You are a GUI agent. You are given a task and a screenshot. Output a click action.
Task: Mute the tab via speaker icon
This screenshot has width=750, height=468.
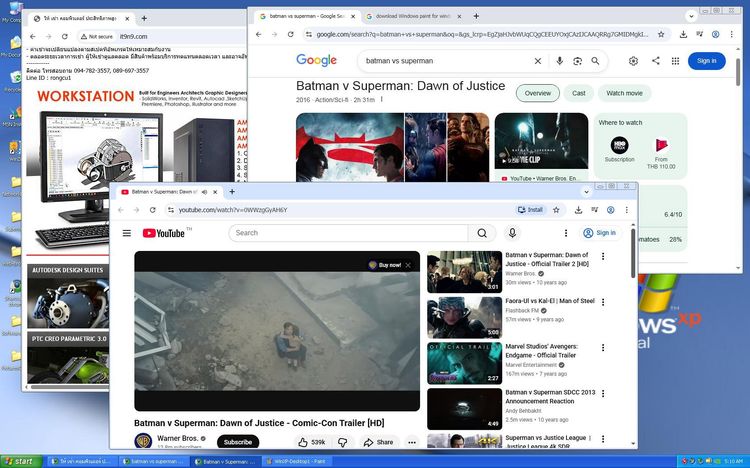point(205,192)
